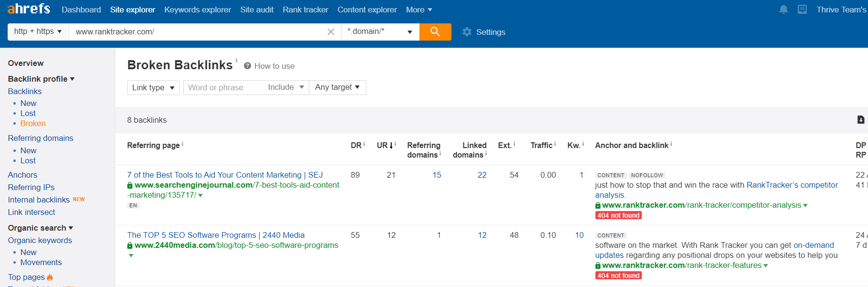Open the news monitor icon
This screenshot has width=868, height=287.
tap(802, 10)
